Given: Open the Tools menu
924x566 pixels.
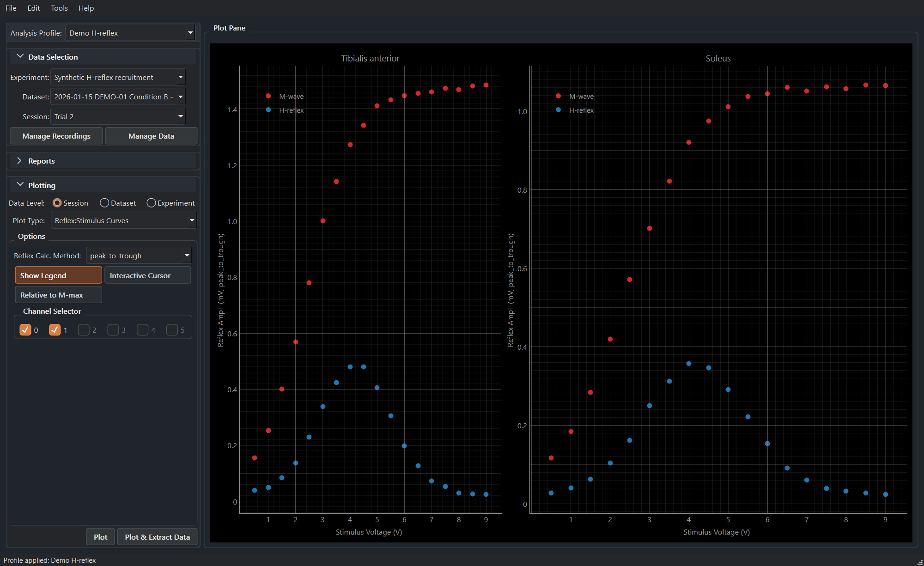Looking at the screenshot, I should [59, 8].
